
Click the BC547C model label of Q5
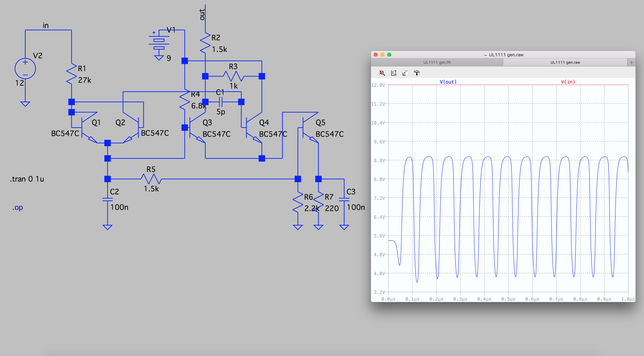[329, 134]
